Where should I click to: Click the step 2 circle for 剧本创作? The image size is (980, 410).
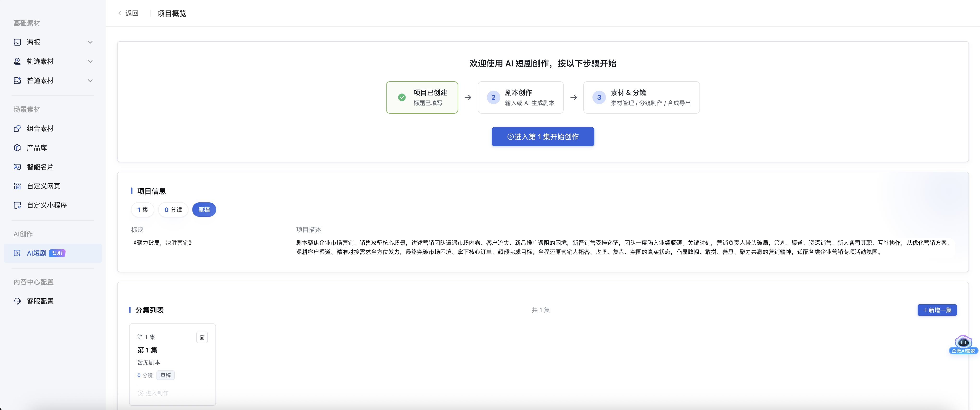[493, 98]
